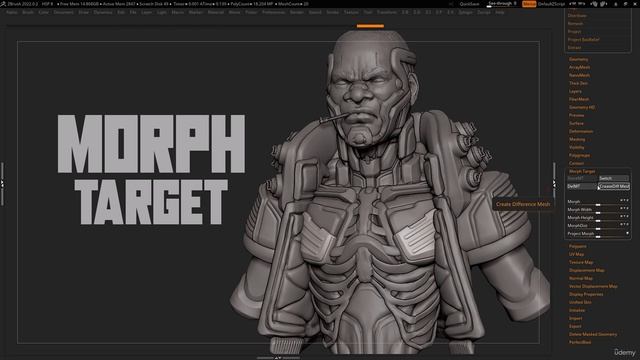Click the dots icon beside Morph Width

point(624,209)
